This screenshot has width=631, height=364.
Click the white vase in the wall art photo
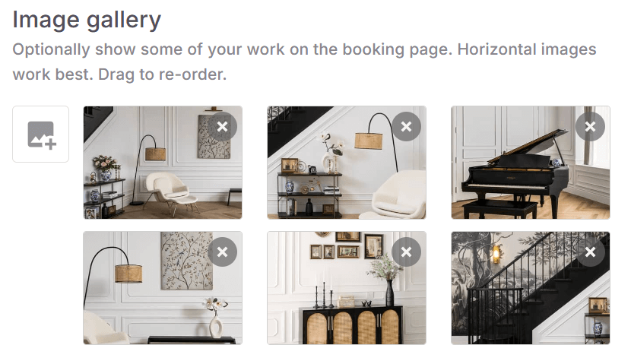[x=216, y=326]
